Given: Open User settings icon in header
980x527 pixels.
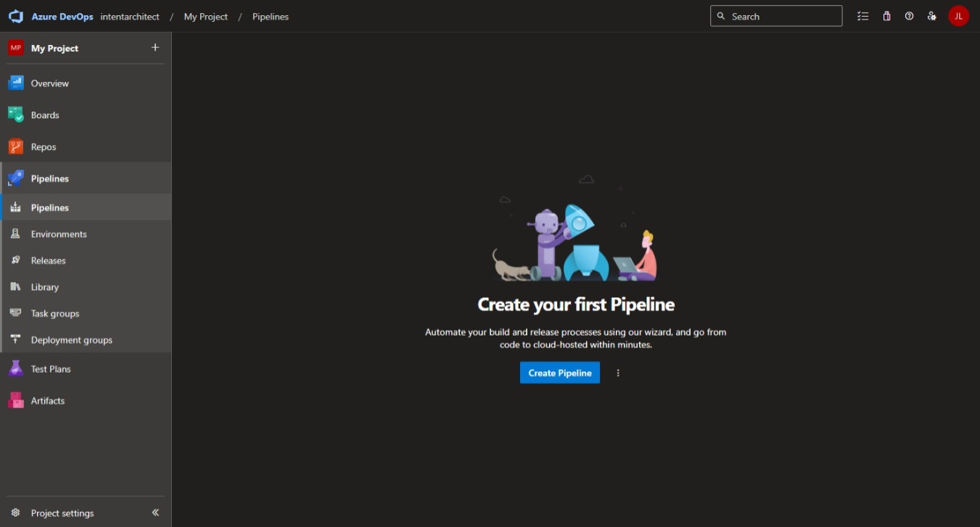Looking at the screenshot, I should click(x=932, y=16).
